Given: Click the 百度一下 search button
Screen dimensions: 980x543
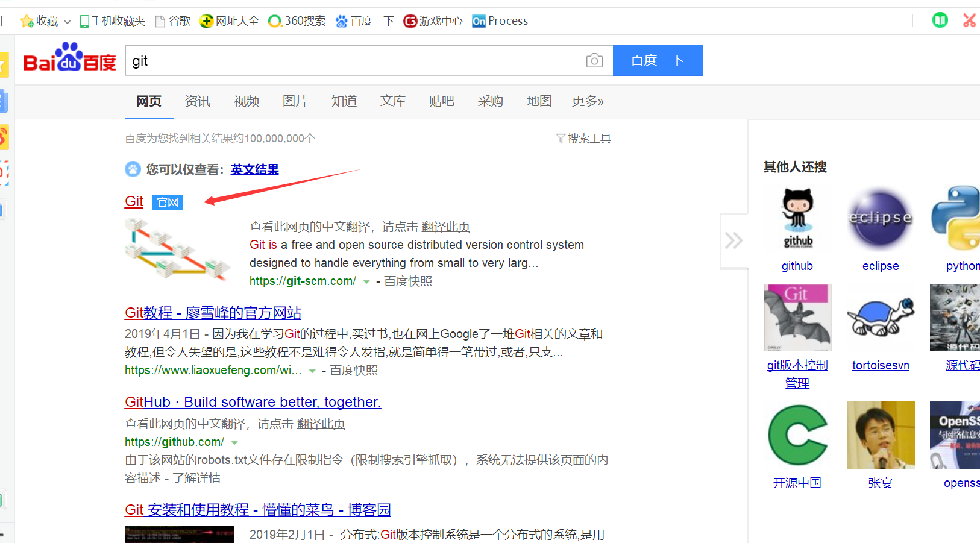Looking at the screenshot, I should pos(658,60).
